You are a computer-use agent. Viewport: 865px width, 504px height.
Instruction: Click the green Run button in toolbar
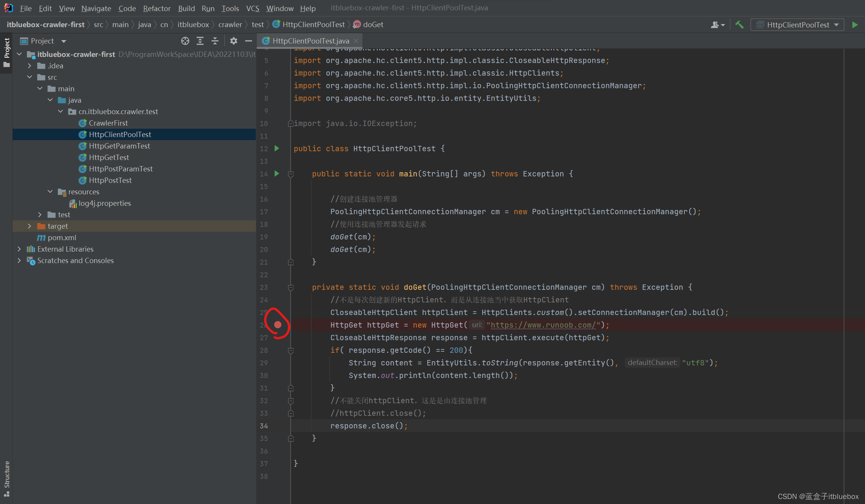(x=855, y=25)
